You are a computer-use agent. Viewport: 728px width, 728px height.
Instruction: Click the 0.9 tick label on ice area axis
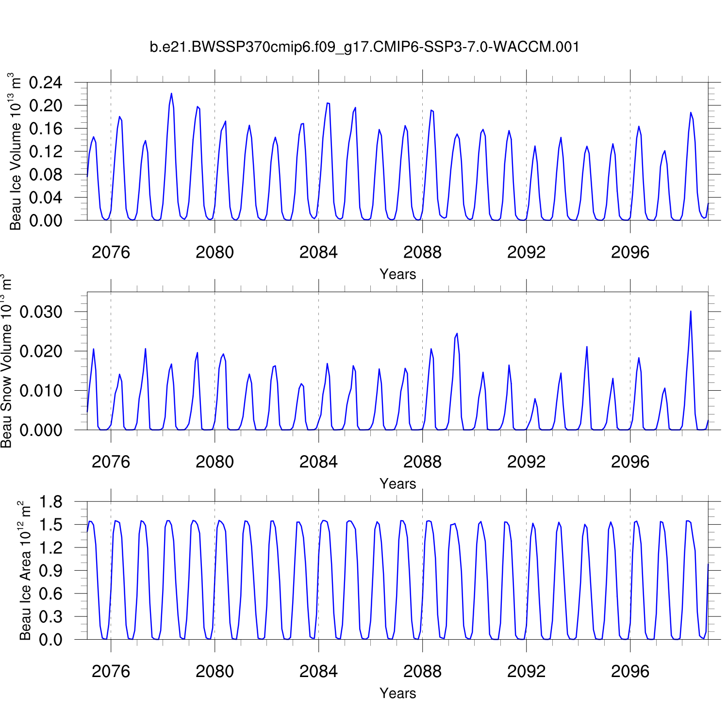pyautogui.click(x=50, y=571)
